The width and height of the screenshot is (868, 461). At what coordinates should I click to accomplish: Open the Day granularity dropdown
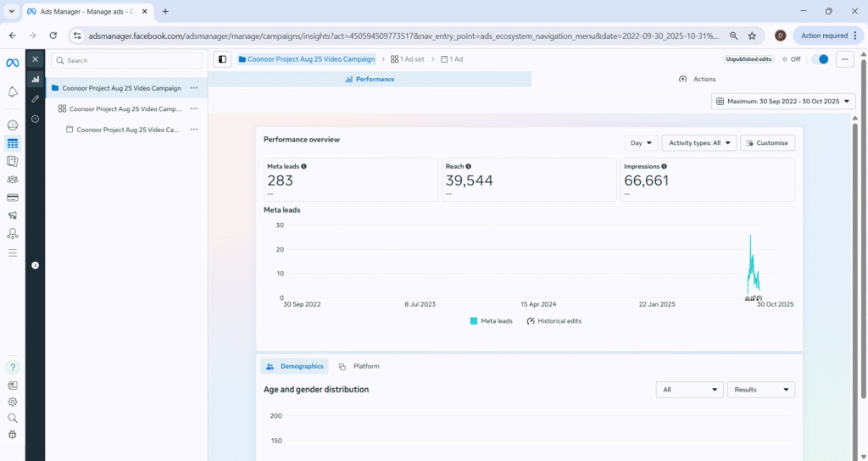(641, 143)
